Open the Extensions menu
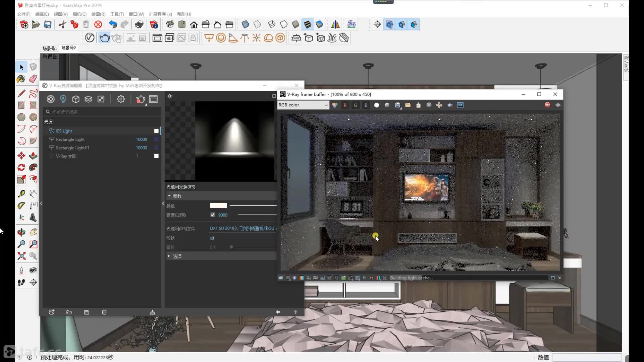The image size is (644, 362). [160, 14]
